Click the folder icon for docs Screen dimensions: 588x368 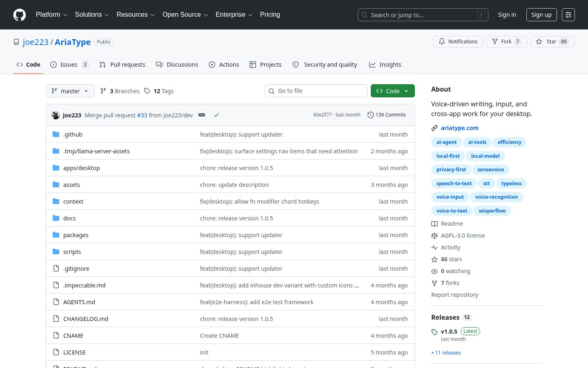(56, 218)
